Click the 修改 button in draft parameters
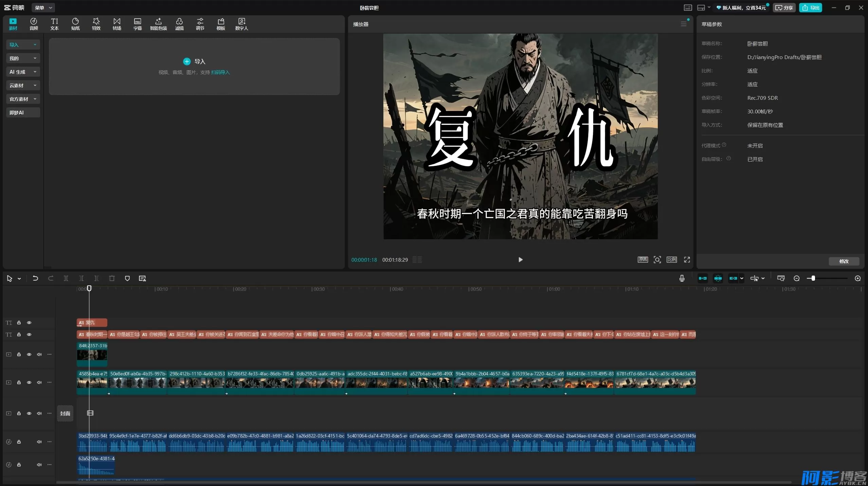 click(x=844, y=261)
